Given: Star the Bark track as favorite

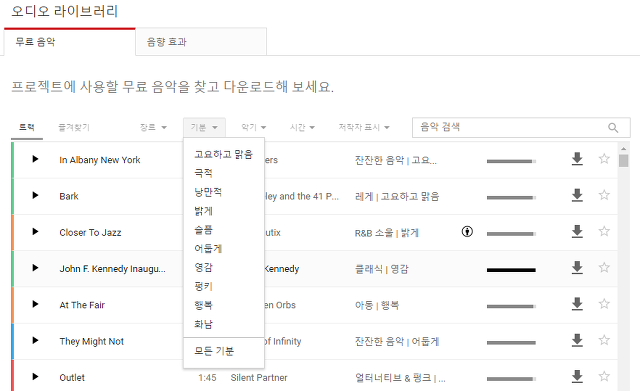Looking at the screenshot, I should [x=604, y=195].
